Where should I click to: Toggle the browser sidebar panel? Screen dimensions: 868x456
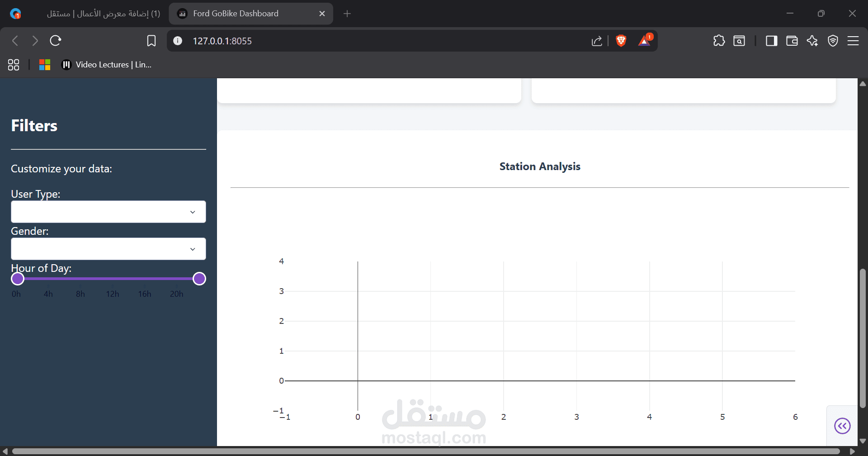point(772,41)
